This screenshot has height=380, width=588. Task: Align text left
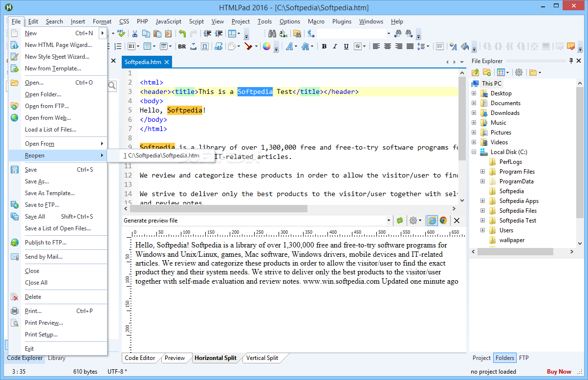[376, 46]
